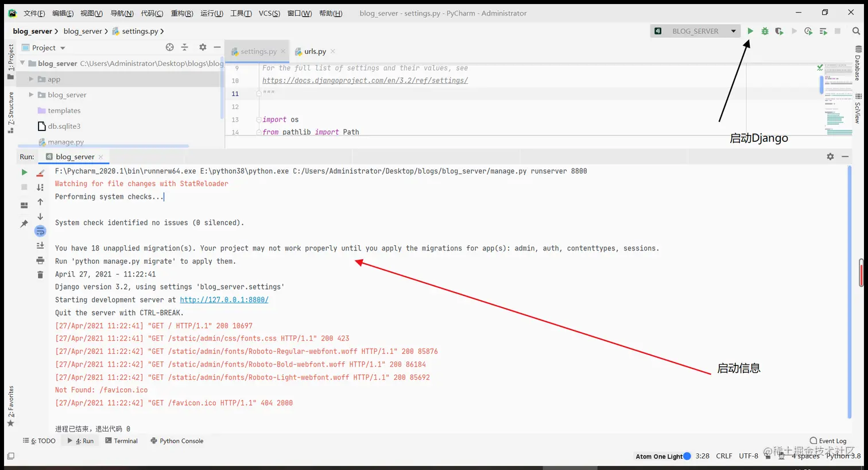This screenshot has width=868, height=470.
Task: Open Run panel gear settings
Action: click(830, 156)
